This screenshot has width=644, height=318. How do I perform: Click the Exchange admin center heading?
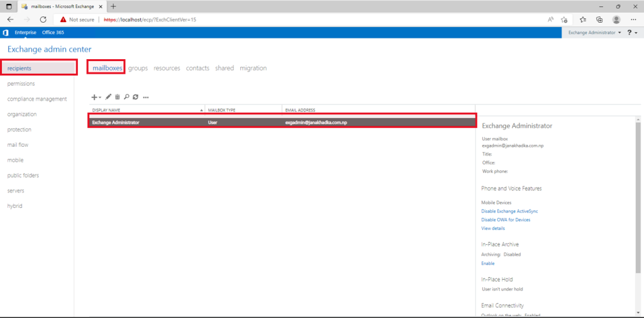(x=49, y=49)
